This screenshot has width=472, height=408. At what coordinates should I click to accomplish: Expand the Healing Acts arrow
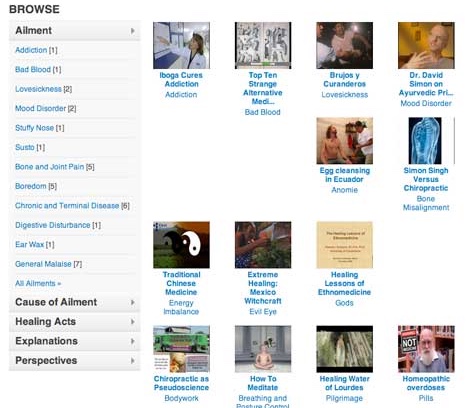point(133,322)
